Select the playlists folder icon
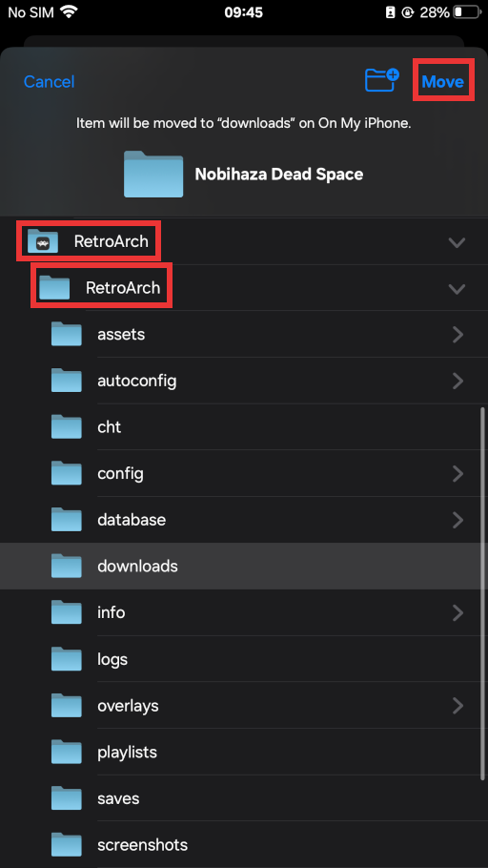Viewport: 488px width, 868px height. coord(67,752)
